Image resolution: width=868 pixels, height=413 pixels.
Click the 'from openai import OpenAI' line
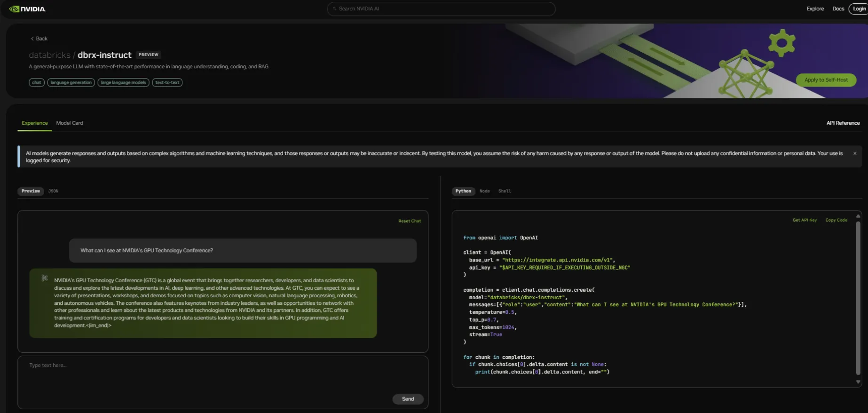(x=500, y=238)
